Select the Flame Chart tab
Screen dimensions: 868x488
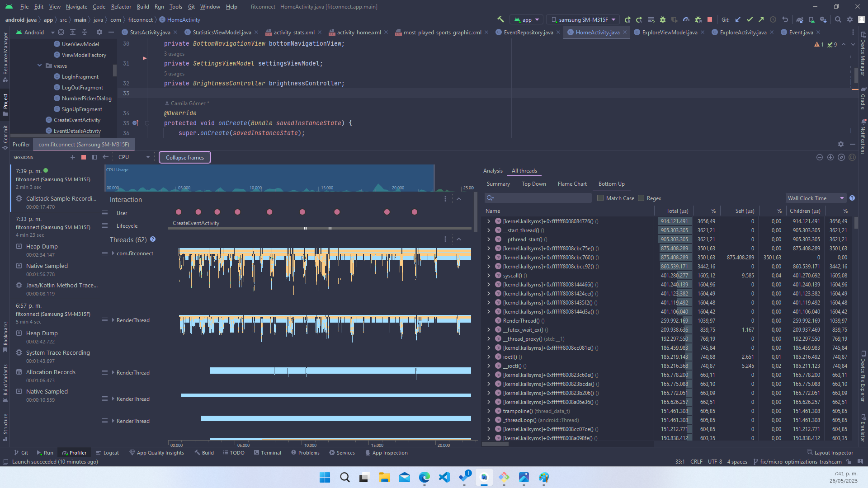click(572, 183)
